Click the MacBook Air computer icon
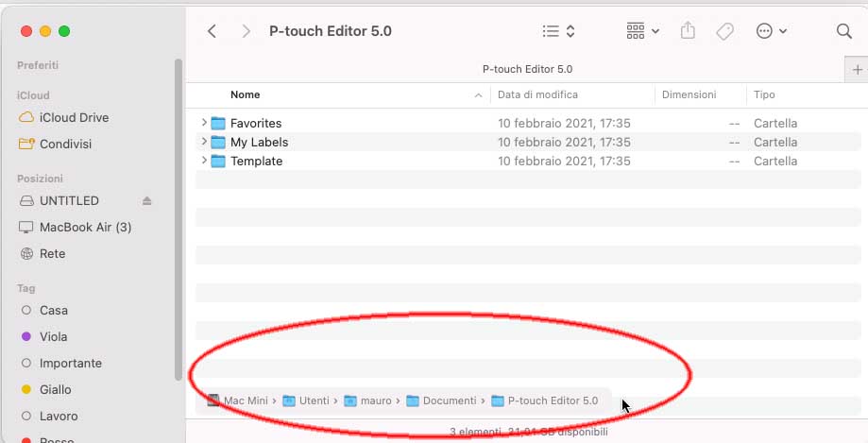Viewport: 868px width, 443px height. (x=26, y=227)
